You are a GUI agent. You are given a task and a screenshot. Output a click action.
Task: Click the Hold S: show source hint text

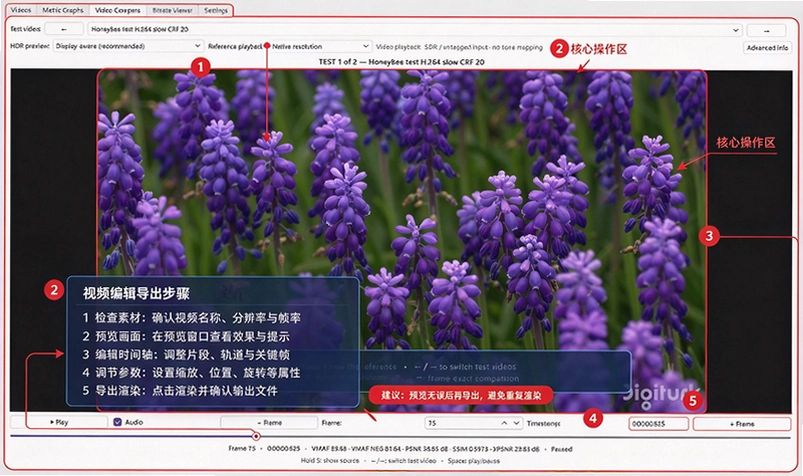pyautogui.click(x=330, y=461)
